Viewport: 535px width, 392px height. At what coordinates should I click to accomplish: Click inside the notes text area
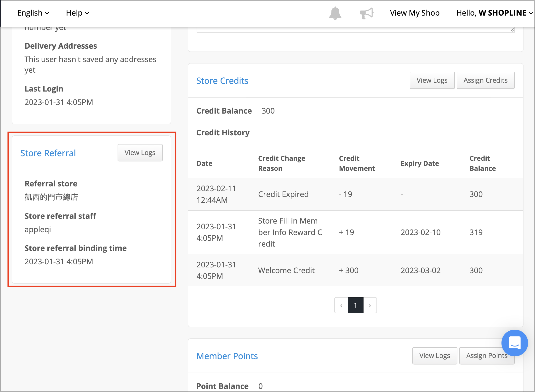point(355,29)
